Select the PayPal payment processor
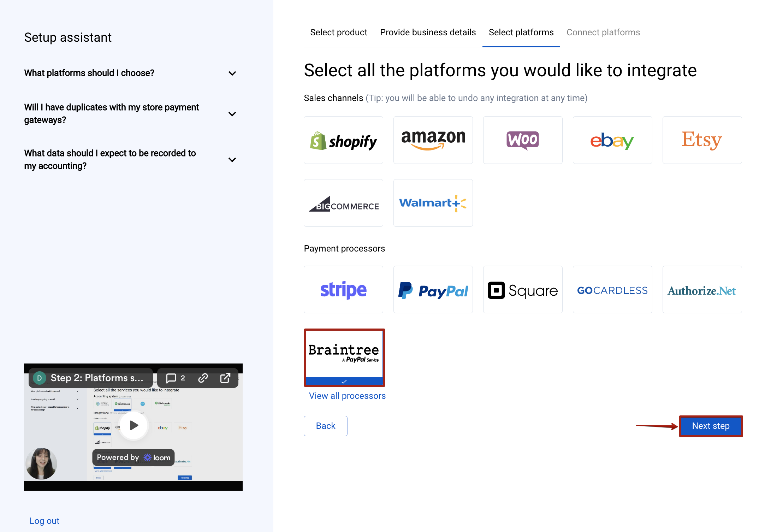Image resolution: width=765 pixels, height=532 pixels. coord(433,289)
